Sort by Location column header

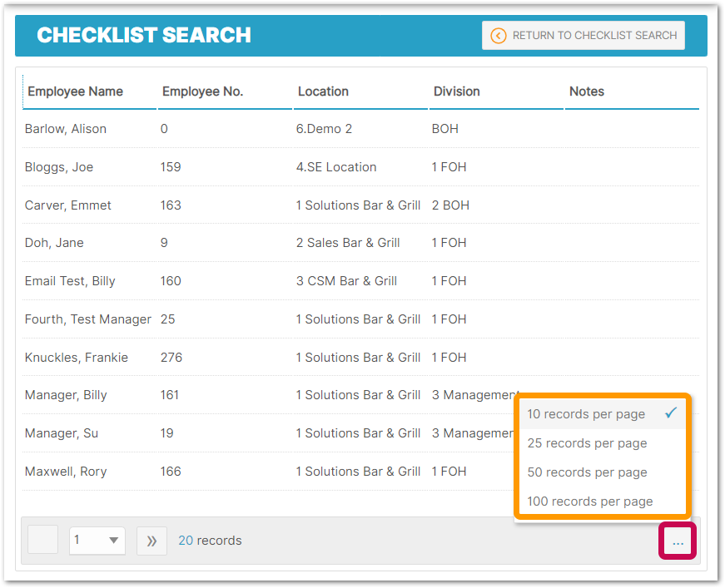click(x=360, y=91)
